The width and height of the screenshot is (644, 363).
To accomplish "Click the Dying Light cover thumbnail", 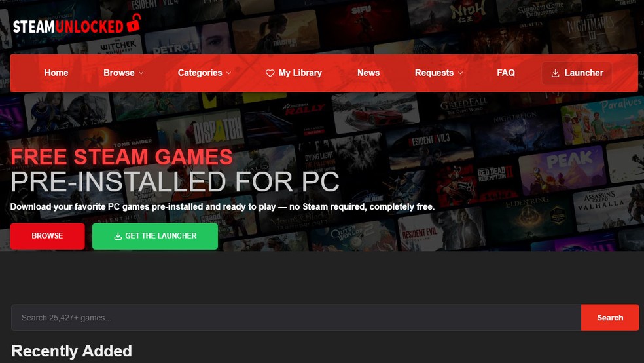I will pyautogui.click(x=342, y=159).
